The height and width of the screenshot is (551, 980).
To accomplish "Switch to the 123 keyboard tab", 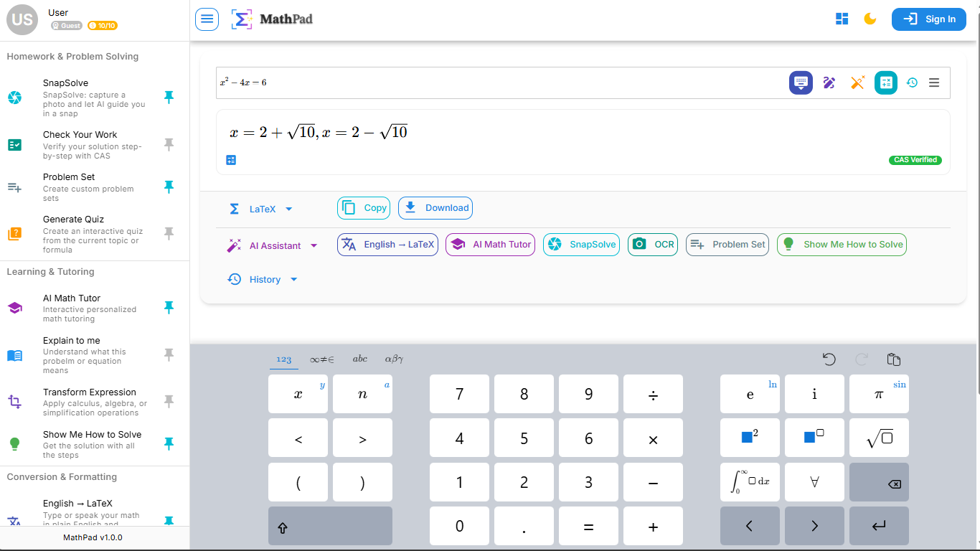I will pyautogui.click(x=284, y=359).
